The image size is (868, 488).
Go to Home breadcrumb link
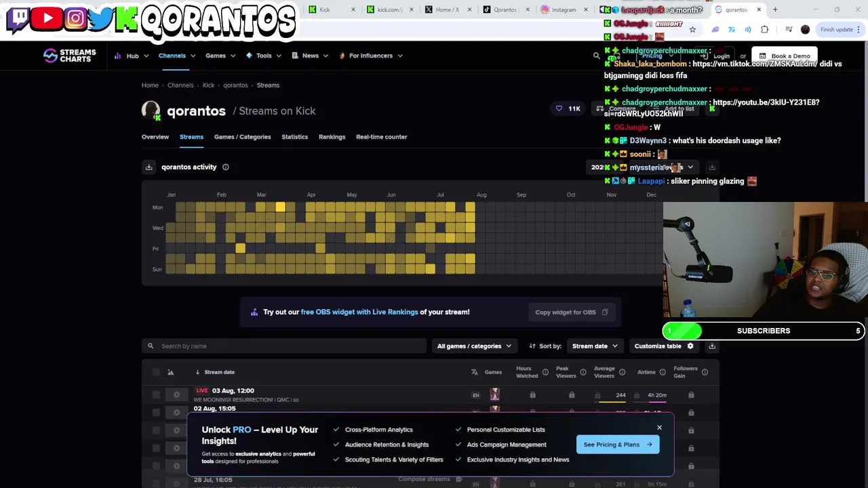(x=150, y=85)
